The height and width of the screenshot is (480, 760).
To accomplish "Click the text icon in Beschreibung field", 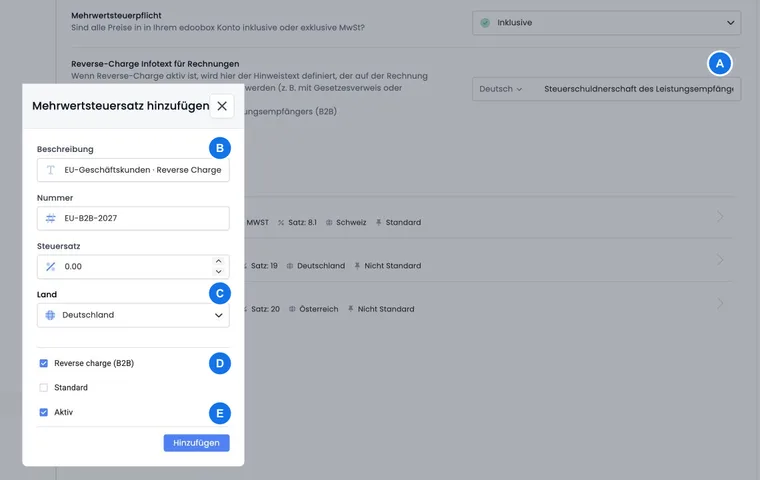I will pyautogui.click(x=50, y=170).
